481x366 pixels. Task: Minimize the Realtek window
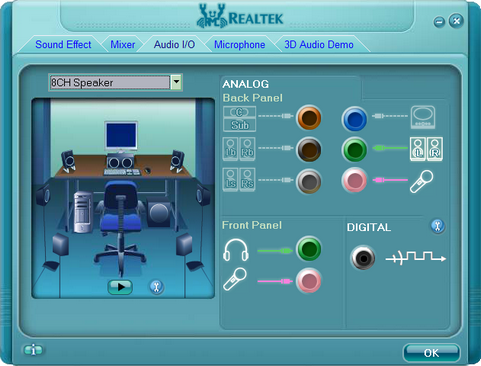(439, 22)
